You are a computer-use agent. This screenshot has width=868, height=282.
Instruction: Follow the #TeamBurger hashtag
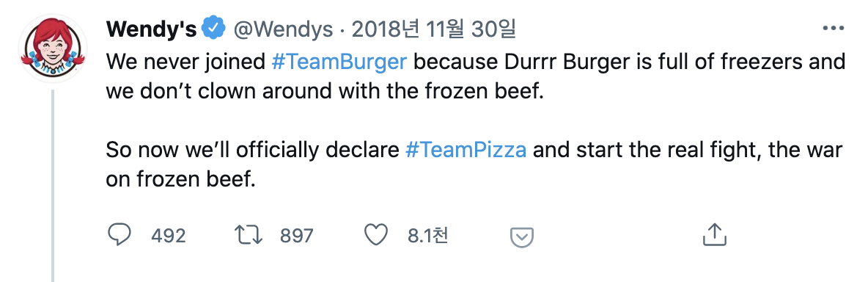339,62
